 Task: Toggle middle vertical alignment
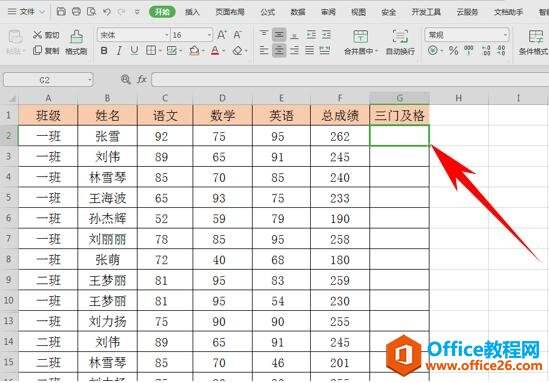coord(279,34)
